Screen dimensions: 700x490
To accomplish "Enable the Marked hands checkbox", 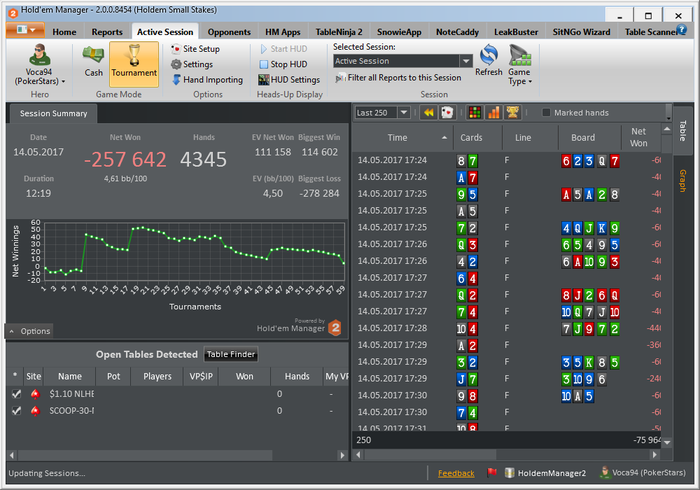I will coord(546,113).
